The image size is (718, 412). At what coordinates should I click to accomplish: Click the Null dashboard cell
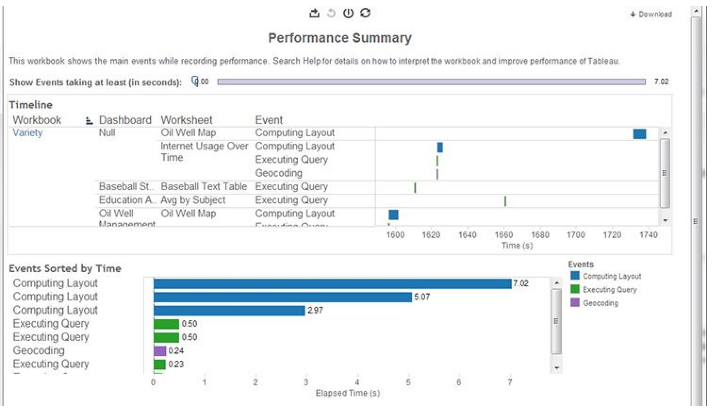tap(107, 133)
